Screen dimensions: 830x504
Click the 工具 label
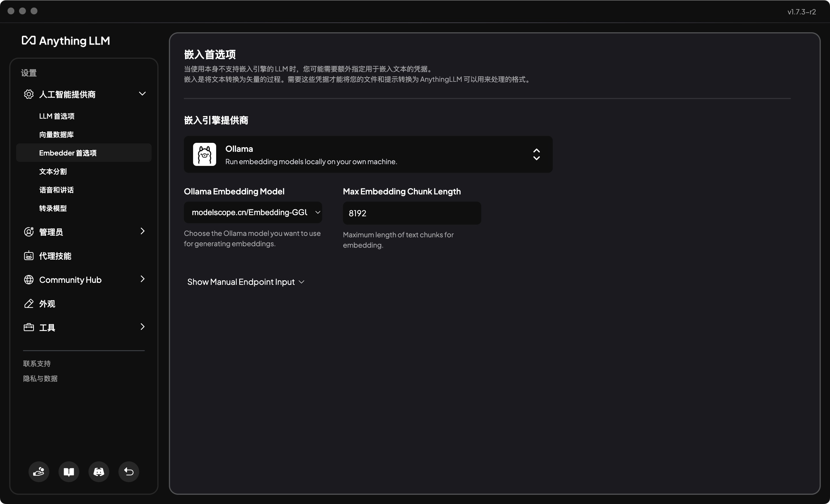47,327
